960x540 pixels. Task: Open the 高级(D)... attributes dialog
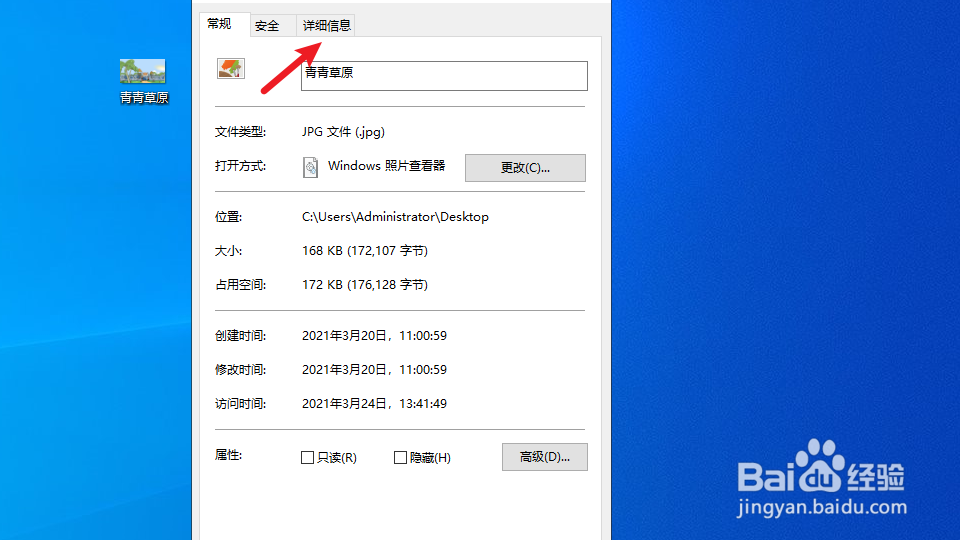[545, 457]
